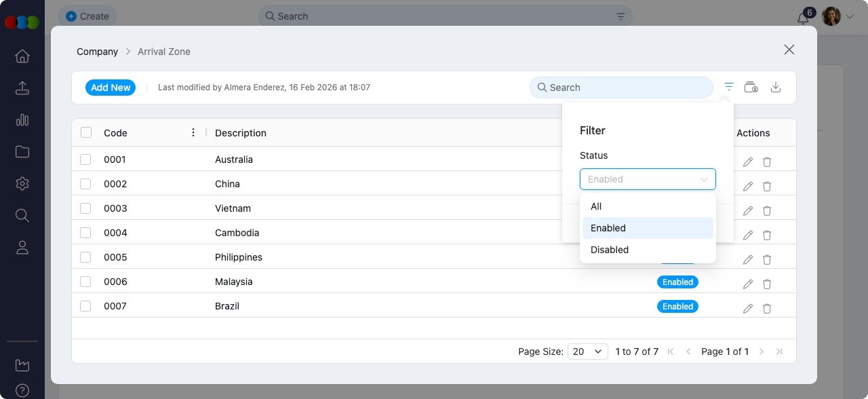The width and height of the screenshot is (868, 399).
Task: Delete the Brazil row using trash icon
Action: [x=767, y=309]
